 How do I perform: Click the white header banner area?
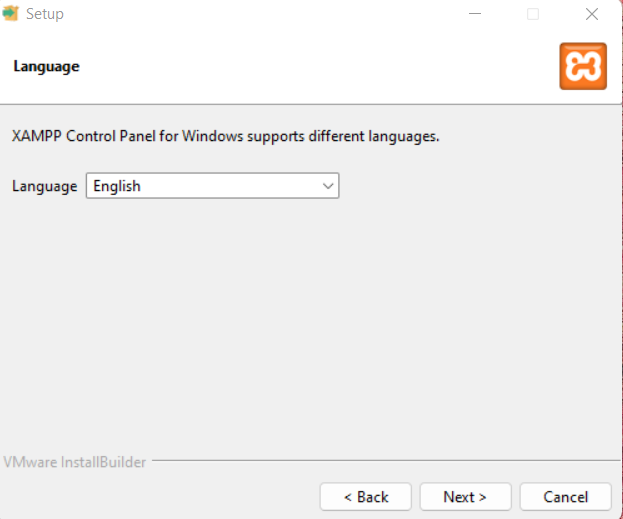310,66
